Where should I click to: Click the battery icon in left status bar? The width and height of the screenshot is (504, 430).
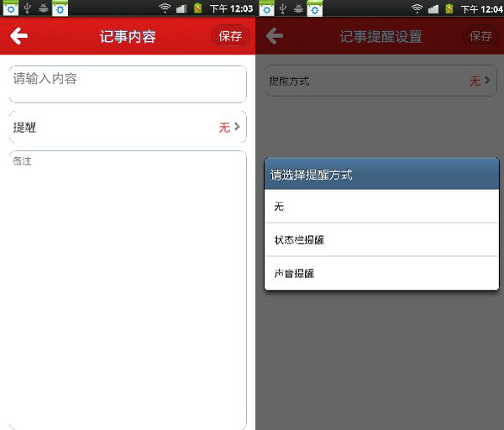click(198, 8)
